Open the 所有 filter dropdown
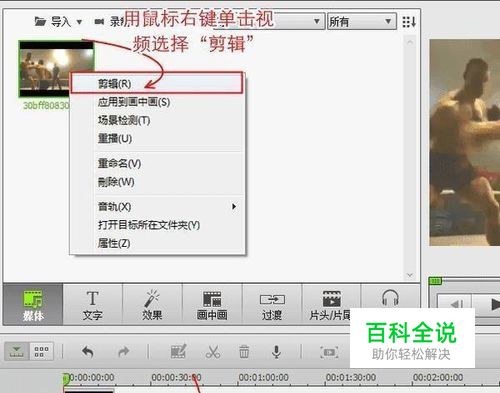The image size is (500, 393). coord(362,22)
